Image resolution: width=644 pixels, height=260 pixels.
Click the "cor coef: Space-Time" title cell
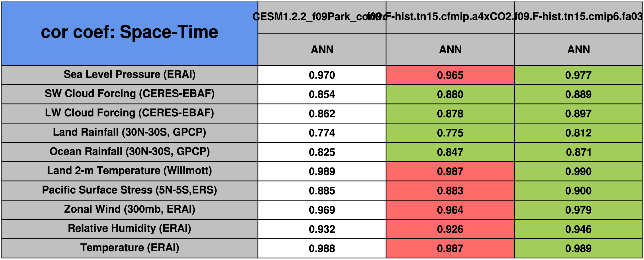(129, 33)
